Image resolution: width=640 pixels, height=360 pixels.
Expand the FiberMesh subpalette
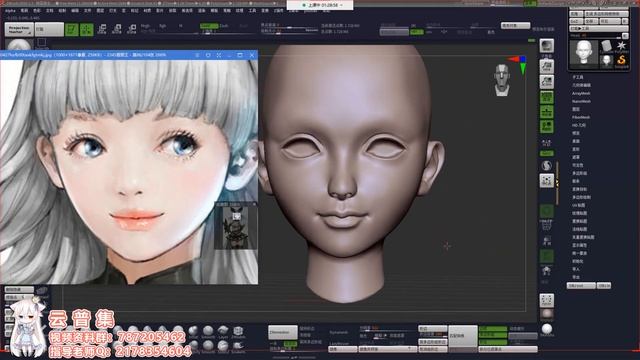[581, 117]
